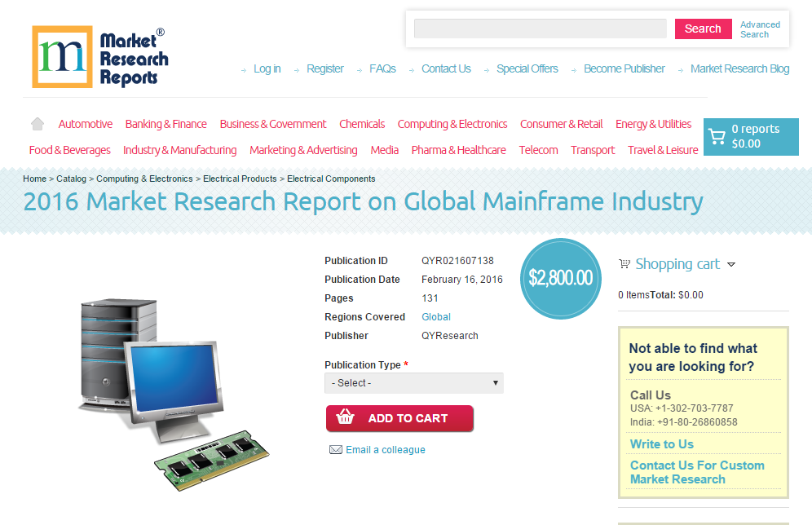
Task: Open Contact Us For Custom Market Research
Action: tap(697, 472)
